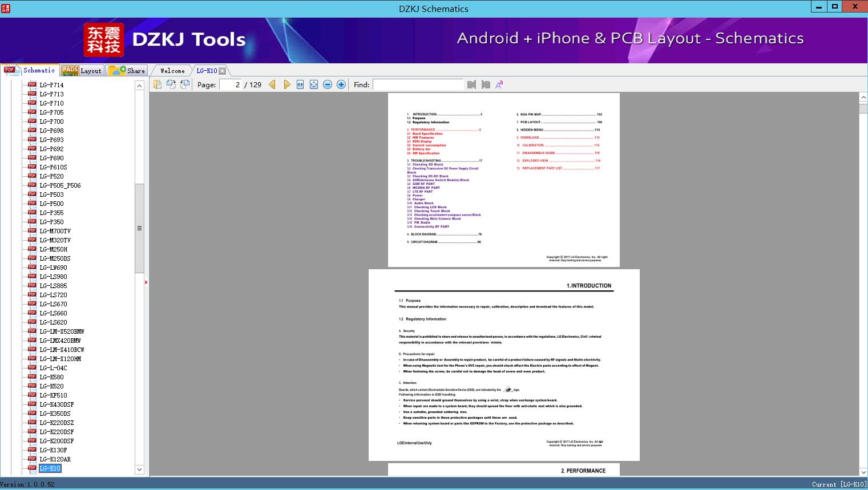Select LG-P705 from the list

pos(51,112)
